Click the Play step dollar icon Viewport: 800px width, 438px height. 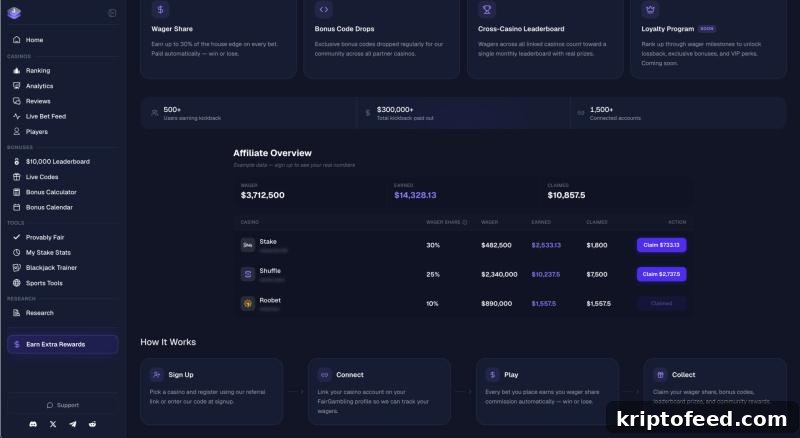point(492,374)
